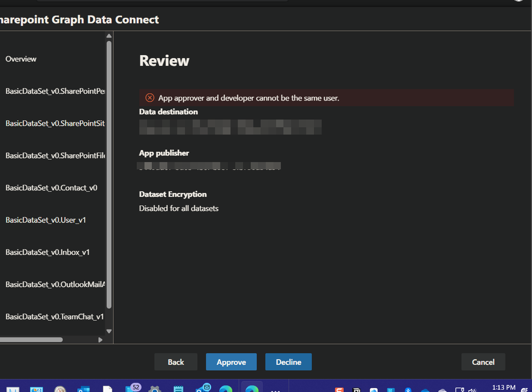Click the 'Disabled for all datasets' text
The height and width of the screenshot is (392, 532).
point(179,208)
